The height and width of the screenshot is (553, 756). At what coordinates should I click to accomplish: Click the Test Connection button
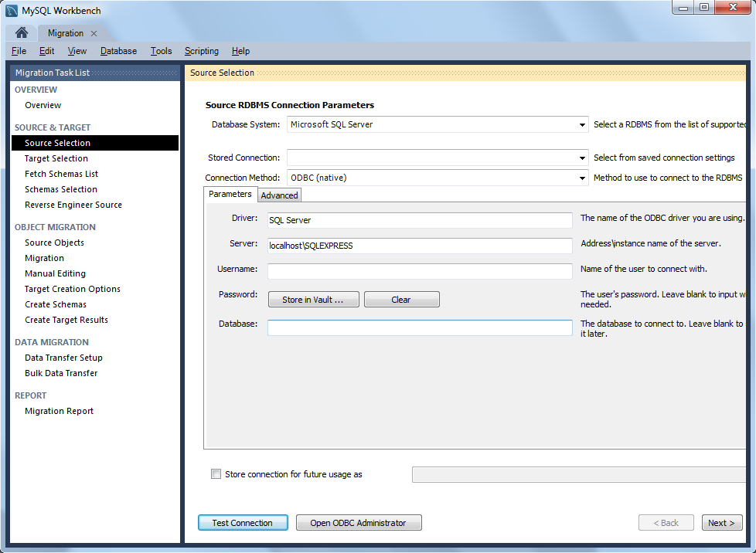coord(243,523)
